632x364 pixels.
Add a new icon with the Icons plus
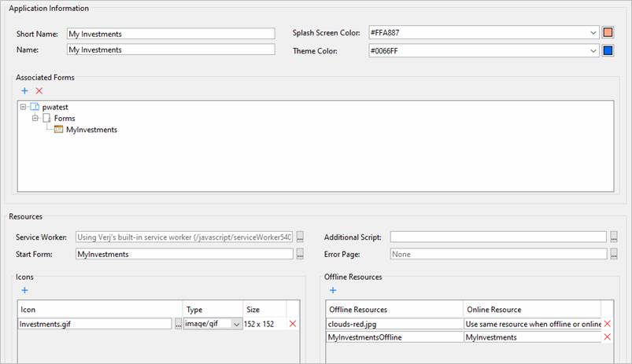pos(24,290)
